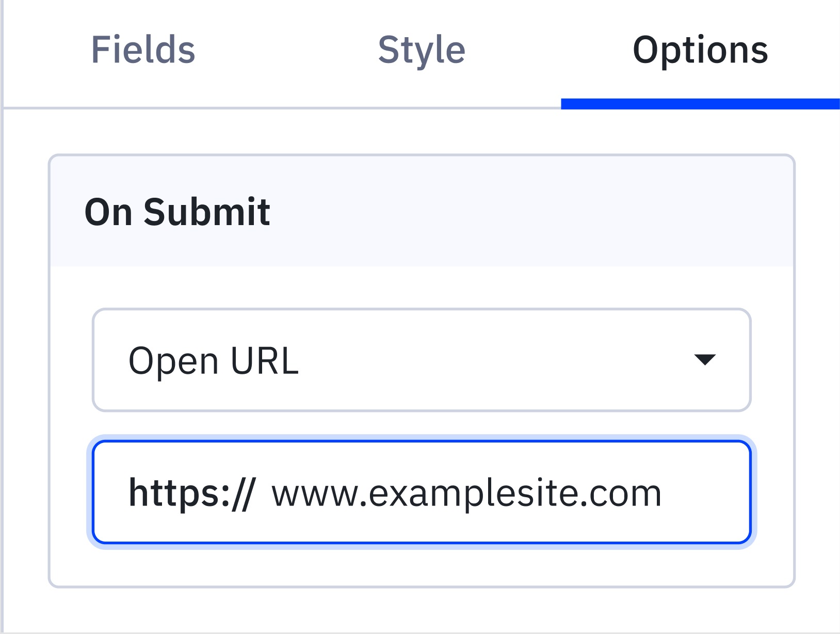Click the www.examplesite.com URL text
The height and width of the screenshot is (634, 840).
466,493
